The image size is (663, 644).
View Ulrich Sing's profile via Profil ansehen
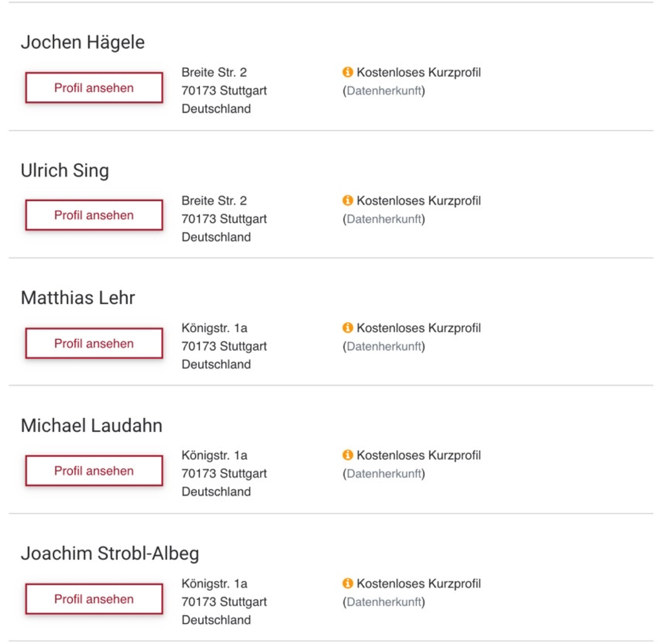point(94,215)
